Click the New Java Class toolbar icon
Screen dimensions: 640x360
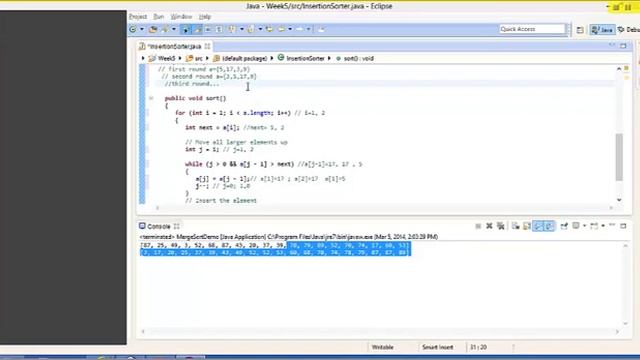133,29
